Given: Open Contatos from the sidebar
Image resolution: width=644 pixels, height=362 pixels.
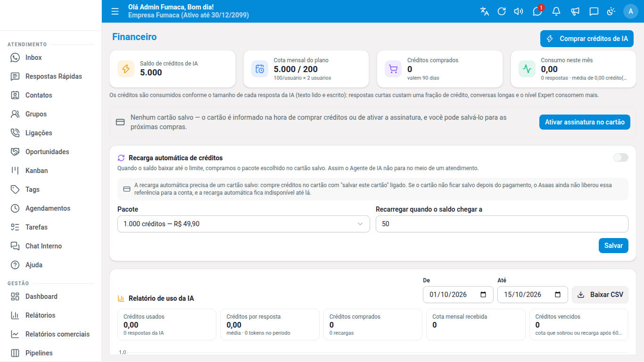Looking at the screenshot, I should [51, 95].
